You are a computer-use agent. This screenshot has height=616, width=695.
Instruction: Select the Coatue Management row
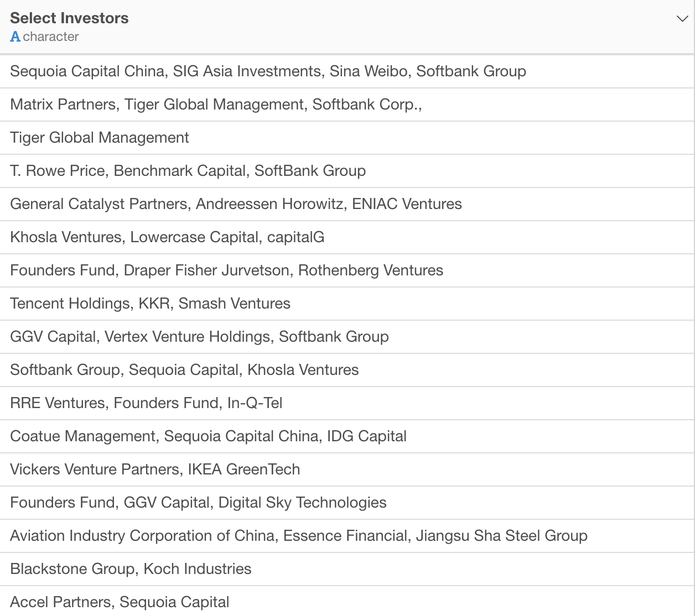347,436
